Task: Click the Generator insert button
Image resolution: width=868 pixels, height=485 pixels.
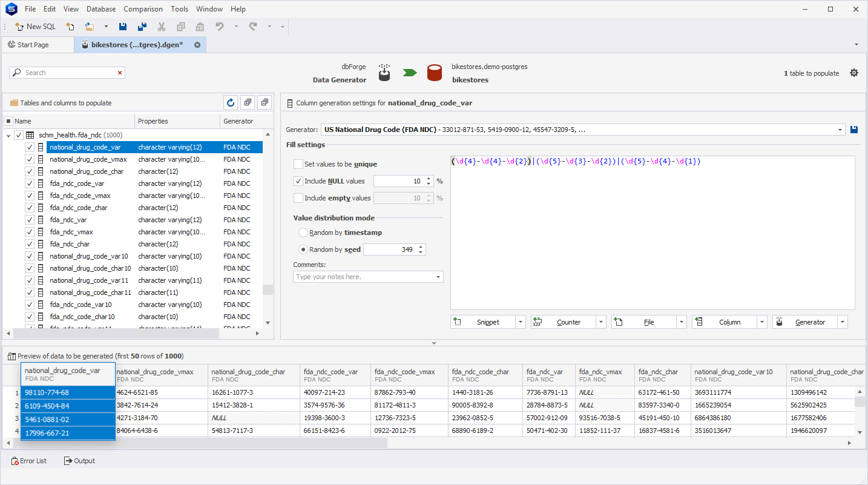Action: pos(805,322)
